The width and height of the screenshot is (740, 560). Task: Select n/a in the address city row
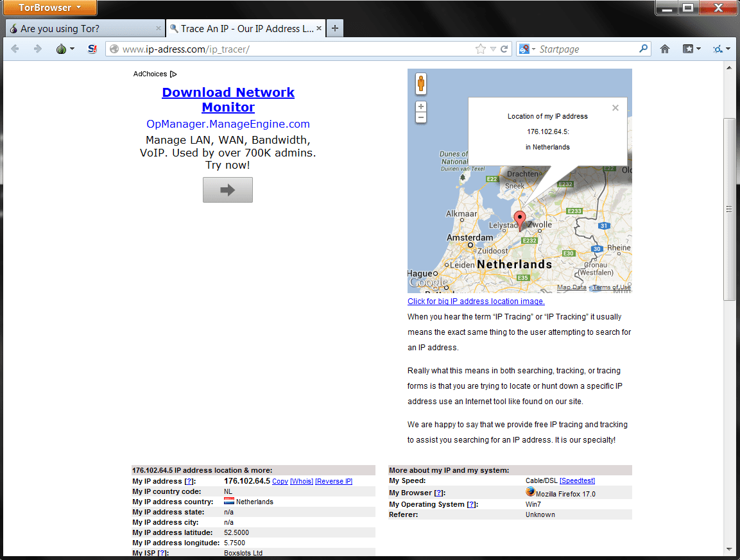(x=229, y=523)
